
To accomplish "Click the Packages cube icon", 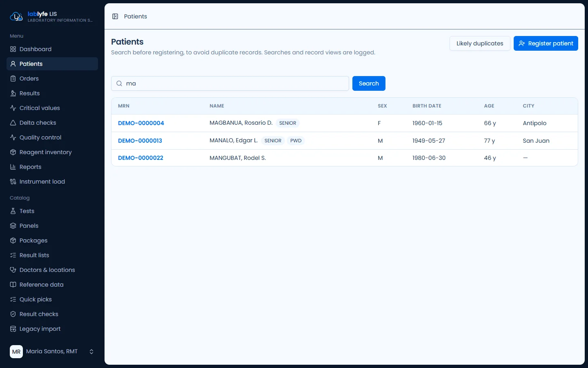I will pyautogui.click(x=13, y=240).
